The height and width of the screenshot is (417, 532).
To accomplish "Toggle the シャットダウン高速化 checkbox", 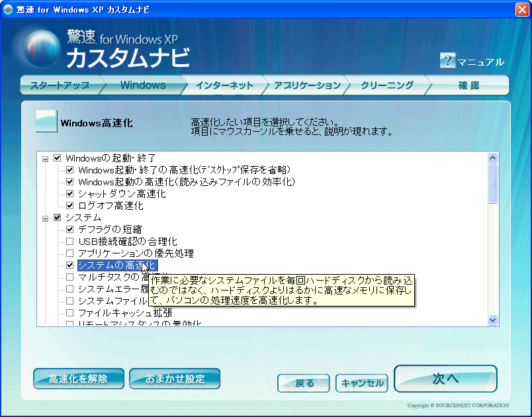I will (70, 194).
